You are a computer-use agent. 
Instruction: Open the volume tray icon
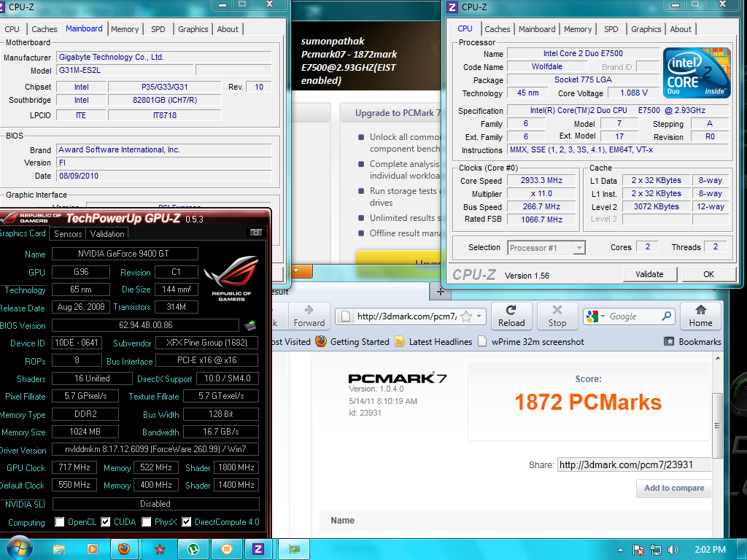coord(673,550)
